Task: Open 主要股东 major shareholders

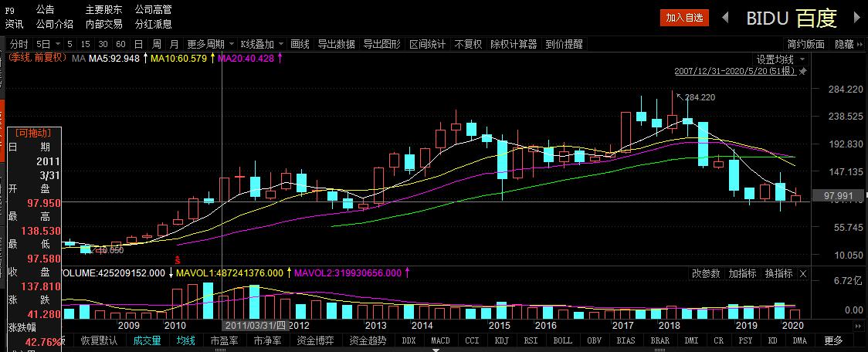Action: 103,9
